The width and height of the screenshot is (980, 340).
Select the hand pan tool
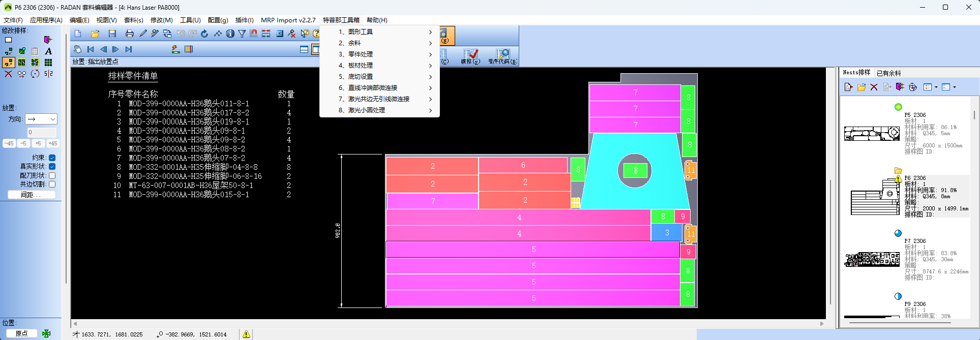77,49
